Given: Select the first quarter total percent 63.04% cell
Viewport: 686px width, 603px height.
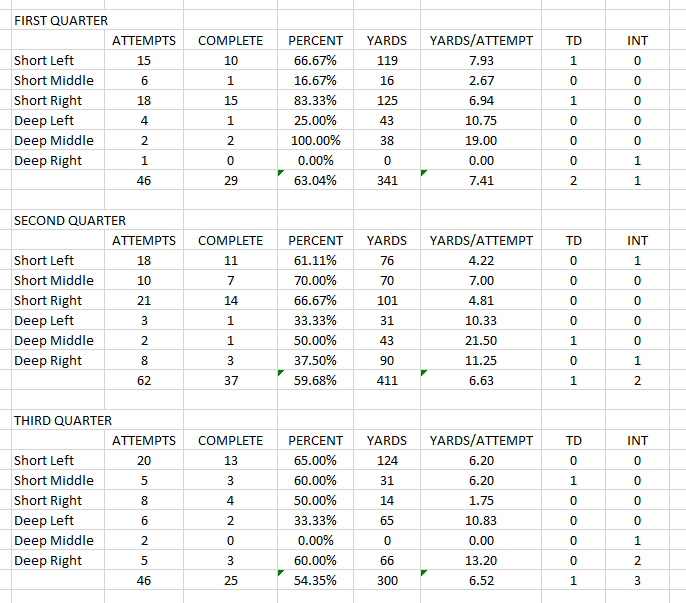Looking at the screenshot, I should pyautogui.click(x=315, y=181).
